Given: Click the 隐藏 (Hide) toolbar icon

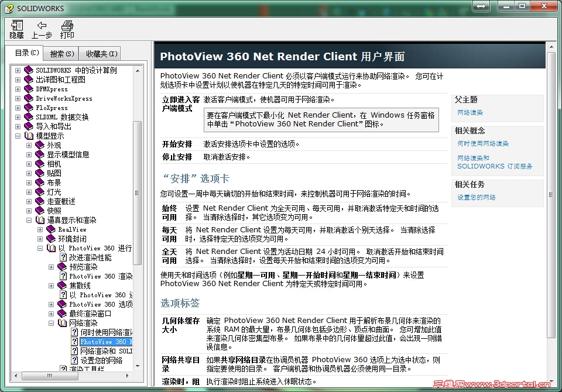Looking at the screenshot, I should pyautogui.click(x=16, y=25).
